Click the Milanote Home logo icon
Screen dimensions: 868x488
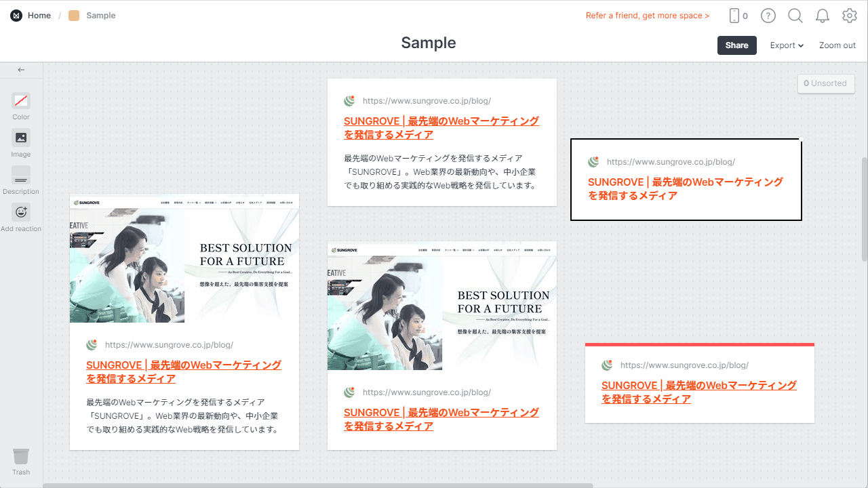[16, 16]
